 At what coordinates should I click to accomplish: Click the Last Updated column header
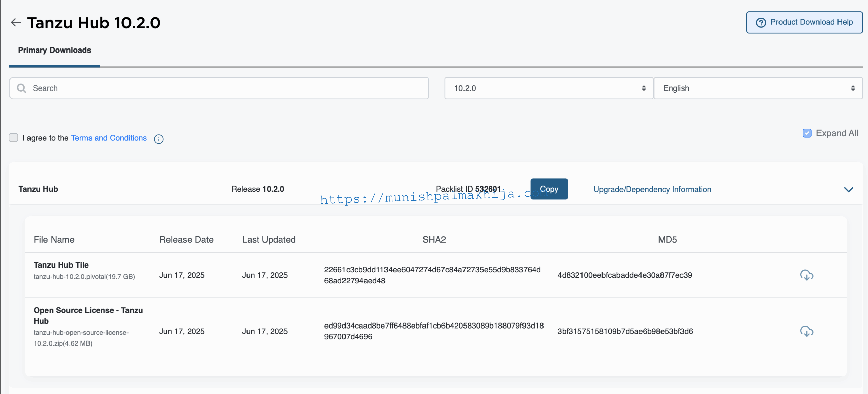[x=269, y=240]
